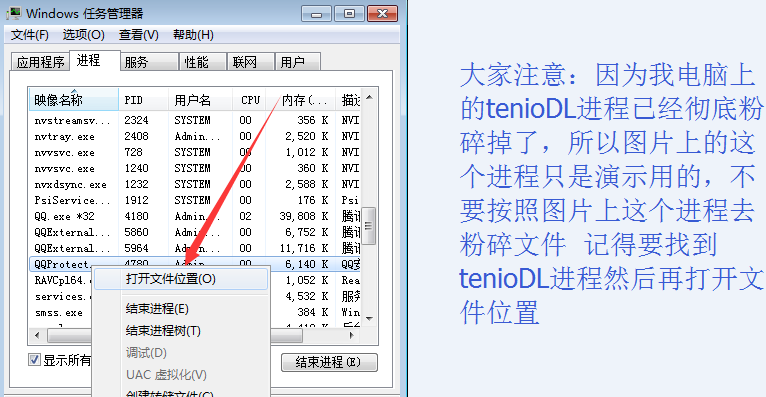Open the 文件(F) menu

(x=30, y=35)
